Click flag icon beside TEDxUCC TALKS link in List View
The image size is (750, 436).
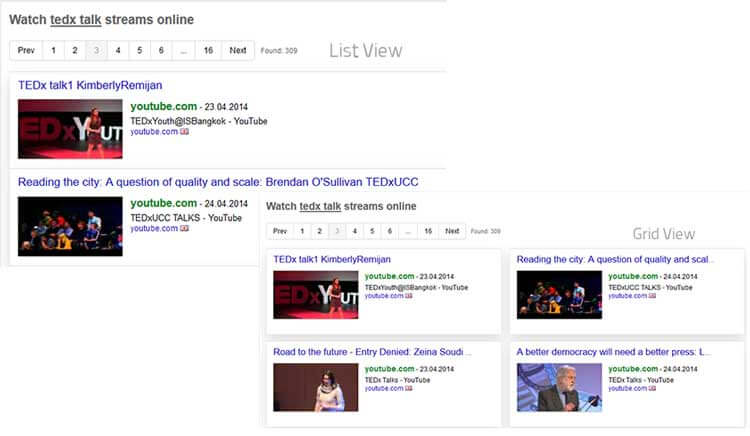[x=185, y=229]
